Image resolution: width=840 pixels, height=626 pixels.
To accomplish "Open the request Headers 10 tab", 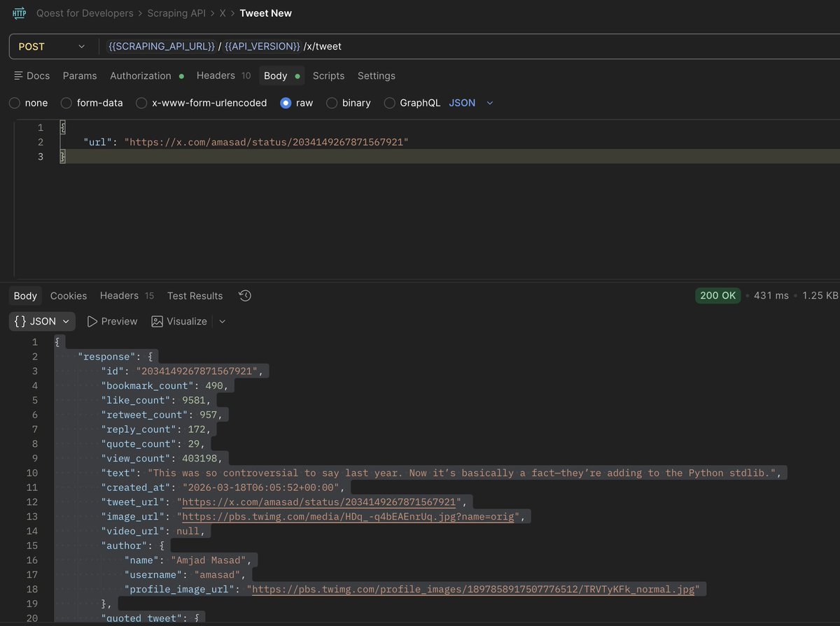I will [223, 76].
